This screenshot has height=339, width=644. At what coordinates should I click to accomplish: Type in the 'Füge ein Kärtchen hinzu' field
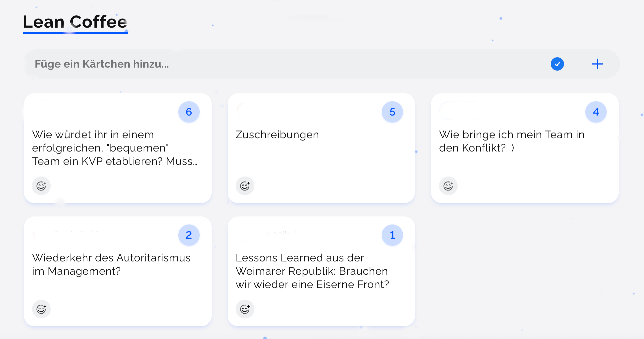(267, 64)
